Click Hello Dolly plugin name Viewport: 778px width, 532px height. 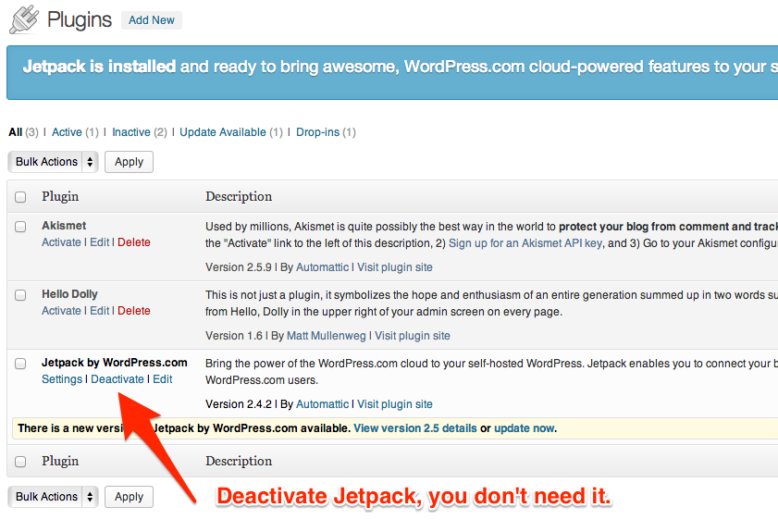(69, 294)
